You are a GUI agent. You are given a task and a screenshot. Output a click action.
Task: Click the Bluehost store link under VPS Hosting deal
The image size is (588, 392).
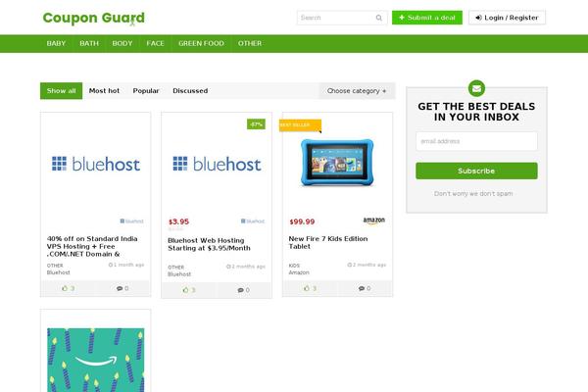[59, 272]
